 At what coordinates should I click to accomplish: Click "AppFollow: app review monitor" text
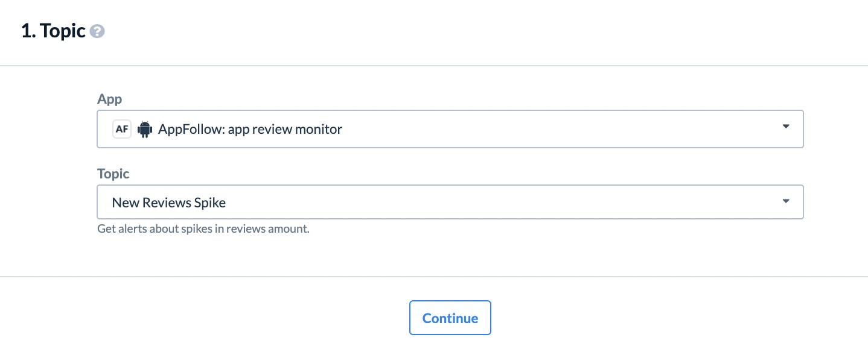[250, 129]
